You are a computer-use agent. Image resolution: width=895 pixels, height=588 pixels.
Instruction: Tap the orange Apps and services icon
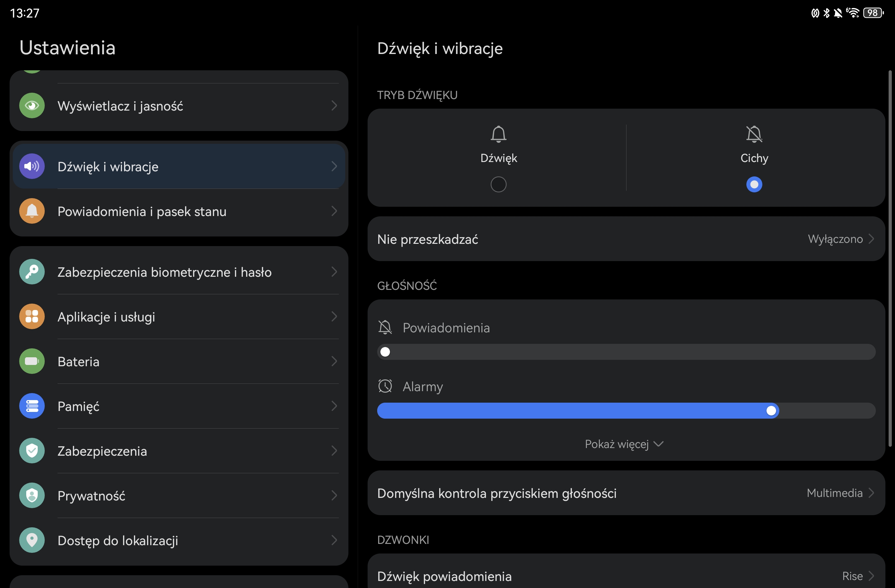point(32,316)
